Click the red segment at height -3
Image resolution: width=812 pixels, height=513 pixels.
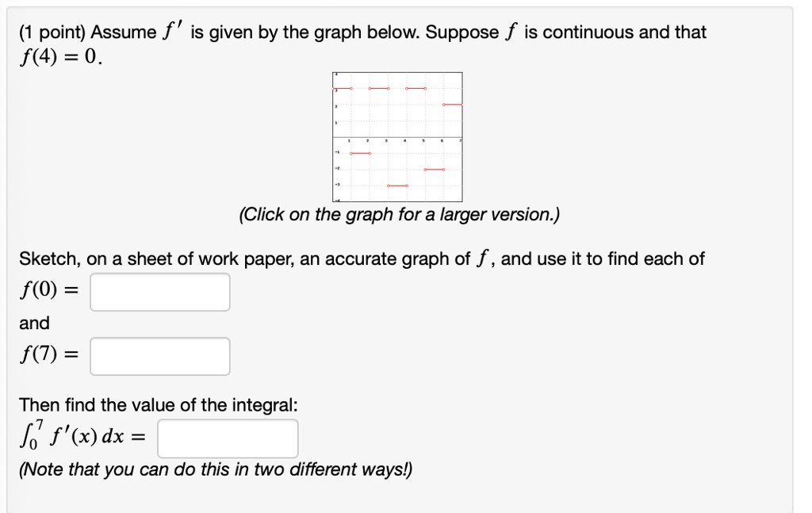click(x=398, y=186)
